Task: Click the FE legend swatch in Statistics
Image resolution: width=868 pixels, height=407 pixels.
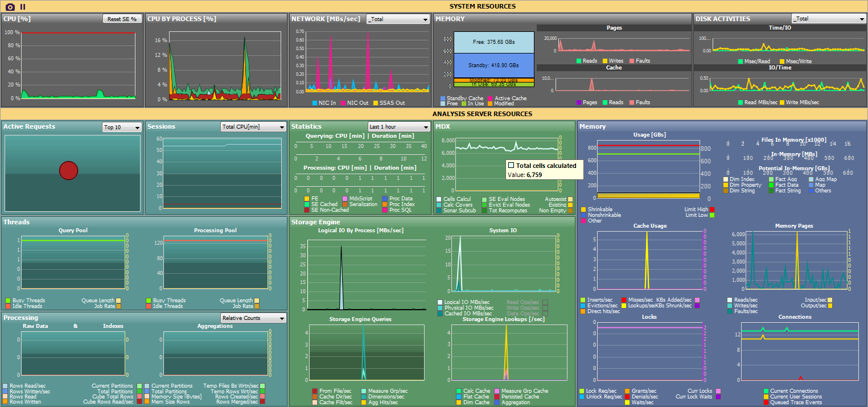Action: pyautogui.click(x=307, y=199)
